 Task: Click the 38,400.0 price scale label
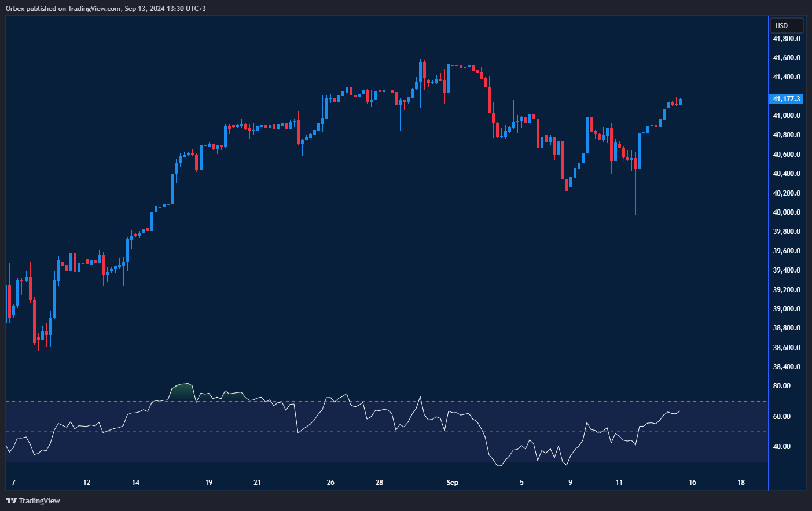click(787, 367)
